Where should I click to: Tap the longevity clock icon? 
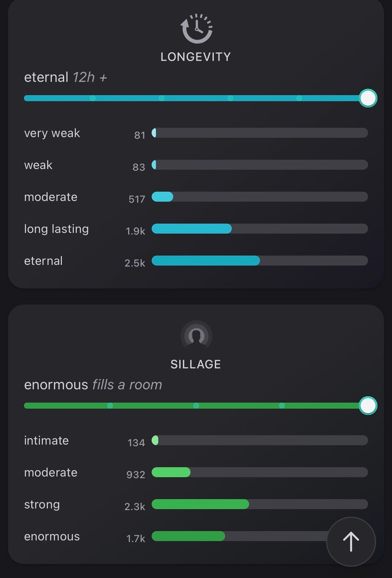[196, 29]
